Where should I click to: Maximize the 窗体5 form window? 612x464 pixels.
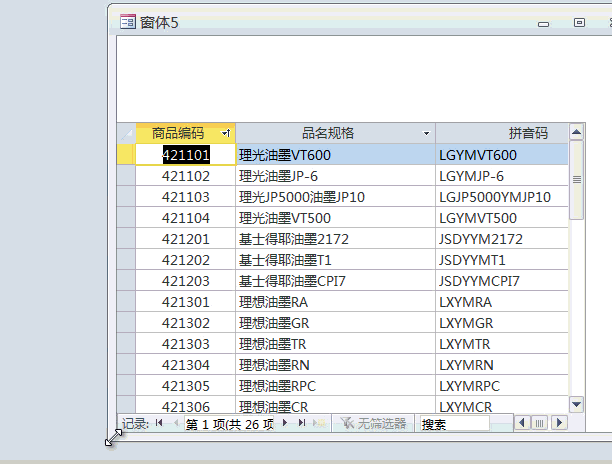pos(579,23)
